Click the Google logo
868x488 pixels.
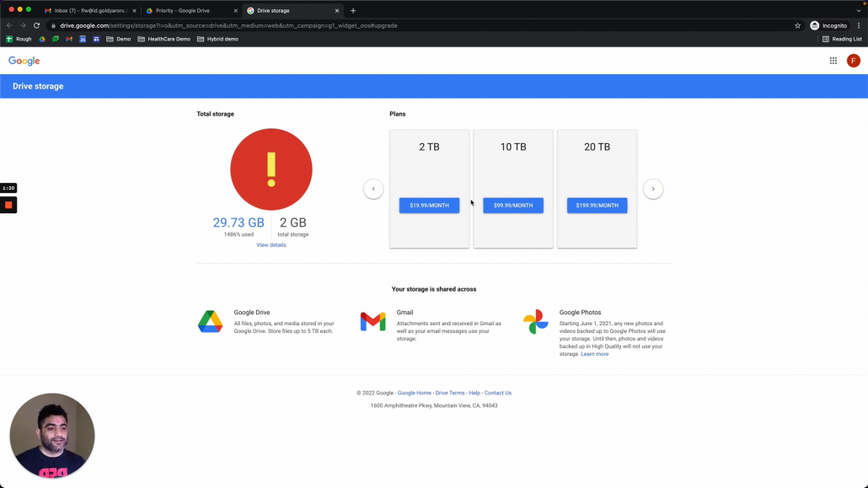[x=24, y=61]
